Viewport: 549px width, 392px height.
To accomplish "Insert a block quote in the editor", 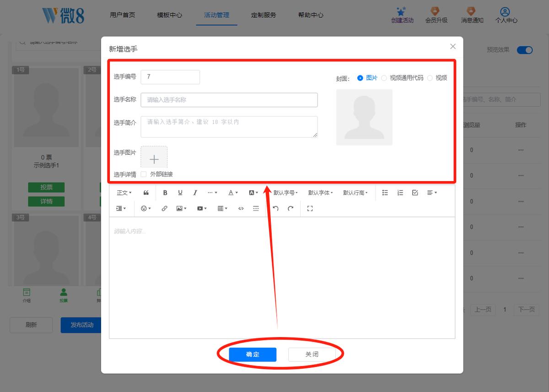I will click(x=146, y=193).
